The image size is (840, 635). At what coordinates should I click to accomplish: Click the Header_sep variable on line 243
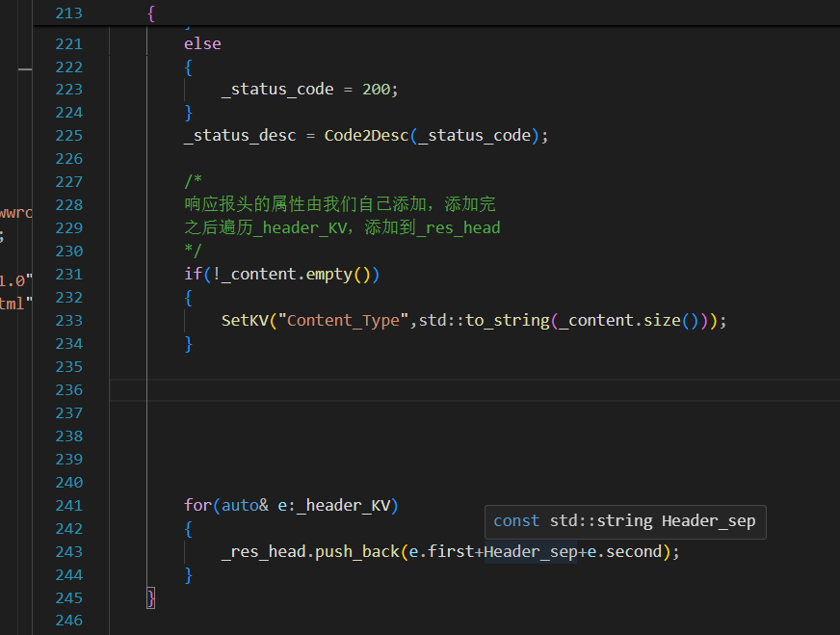(x=530, y=552)
